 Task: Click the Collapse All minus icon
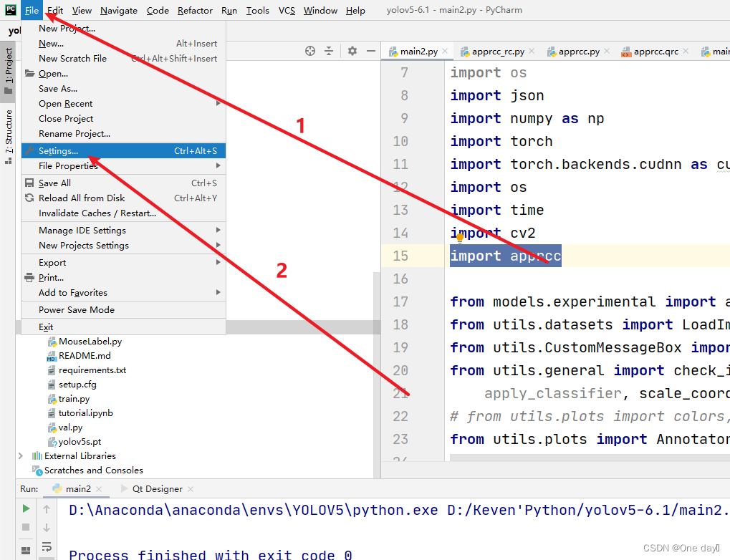(x=370, y=51)
